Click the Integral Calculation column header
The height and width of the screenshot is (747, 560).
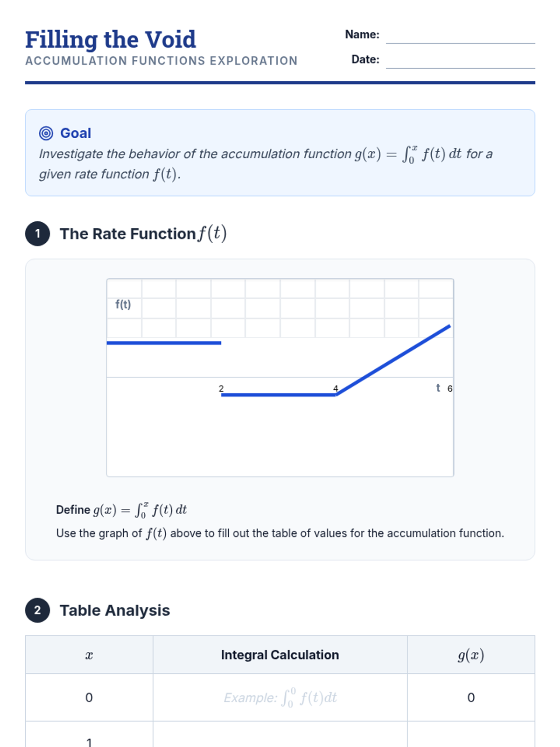tap(280, 655)
